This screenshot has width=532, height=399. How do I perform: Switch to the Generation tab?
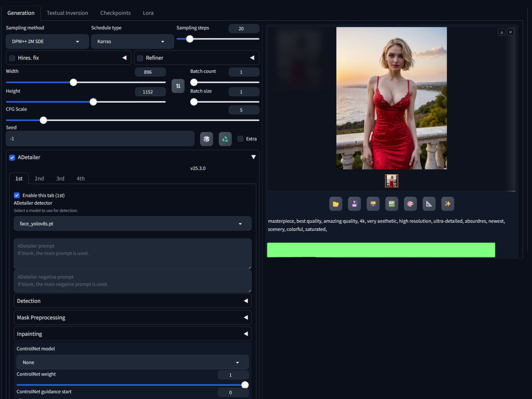pyautogui.click(x=21, y=13)
